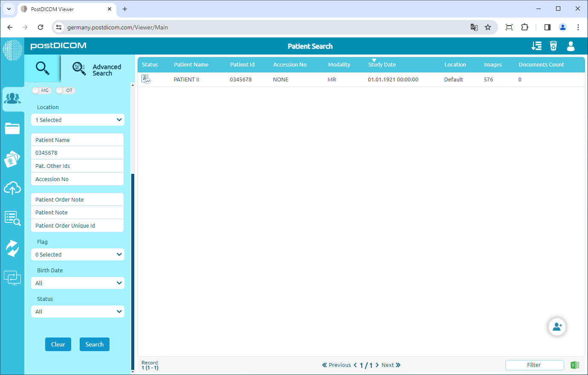Toggle the MG modality filter
This screenshot has width=588, height=375.
point(42,90)
